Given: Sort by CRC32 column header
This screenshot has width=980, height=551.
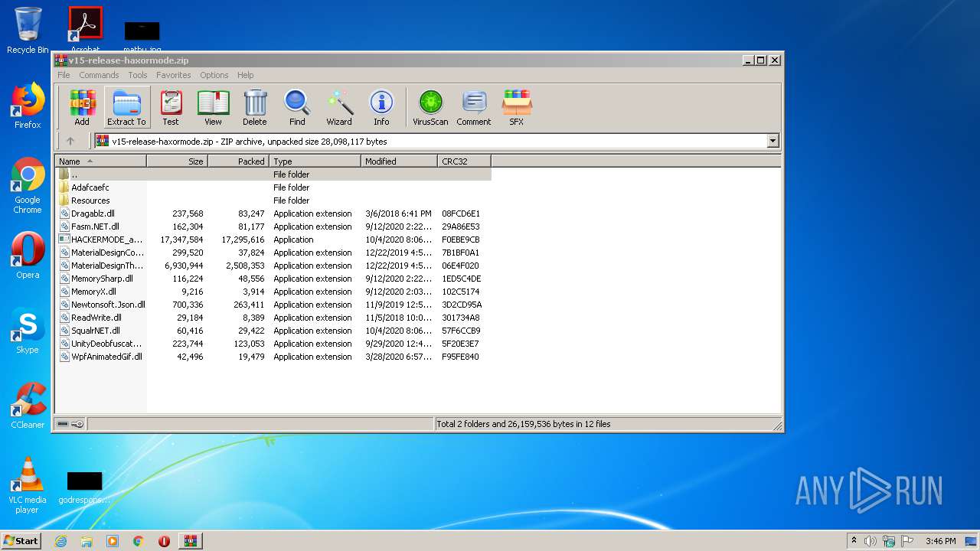Looking at the screenshot, I should pyautogui.click(x=464, y=161).
